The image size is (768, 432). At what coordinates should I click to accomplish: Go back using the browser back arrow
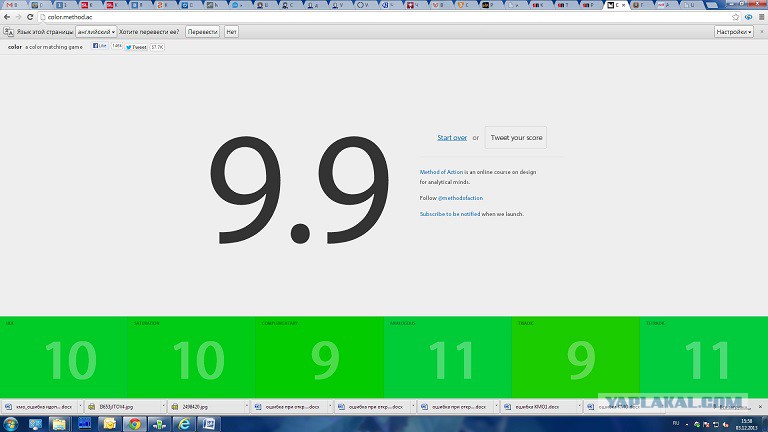tap(7, 17)
